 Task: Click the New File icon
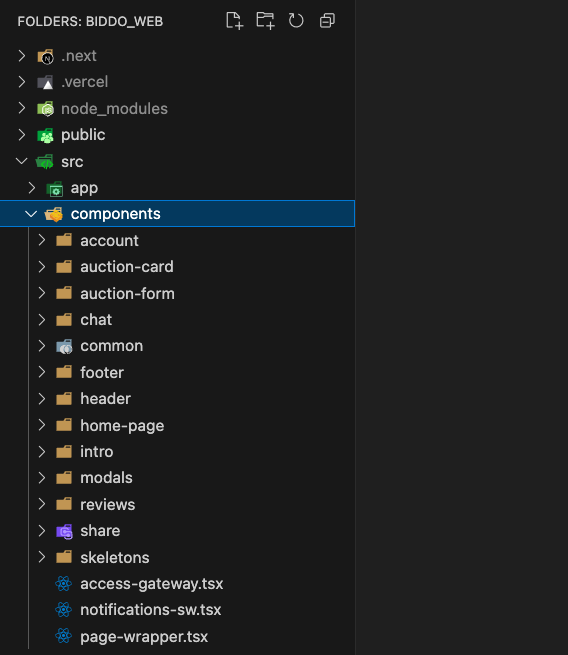click(234, 20)
